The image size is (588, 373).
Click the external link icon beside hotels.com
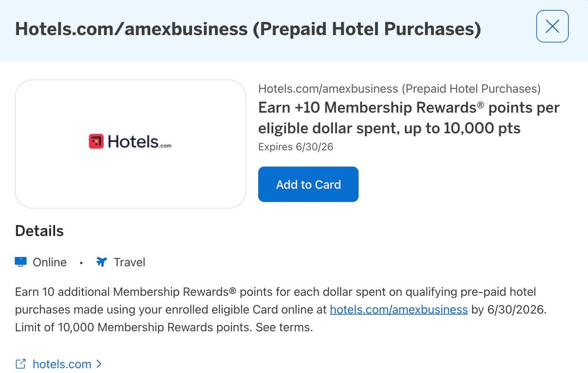(x=21, y=364)
